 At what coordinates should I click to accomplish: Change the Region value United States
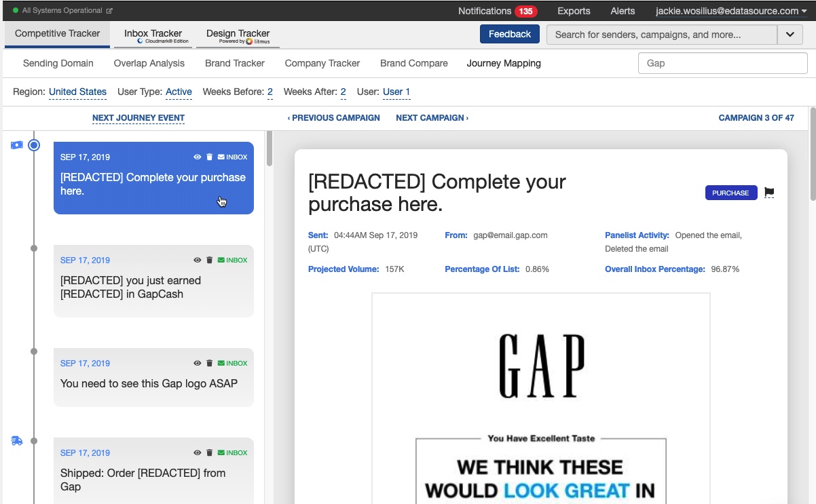77,92
